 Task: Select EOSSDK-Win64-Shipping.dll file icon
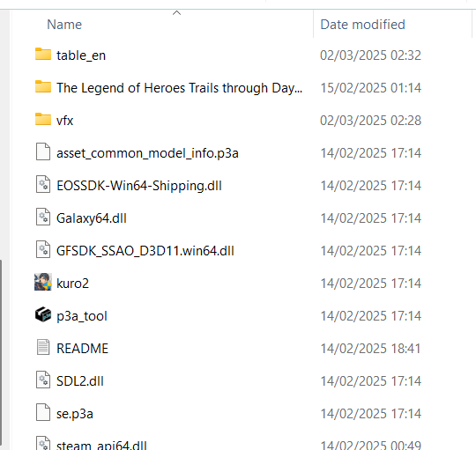coord(43,184)
